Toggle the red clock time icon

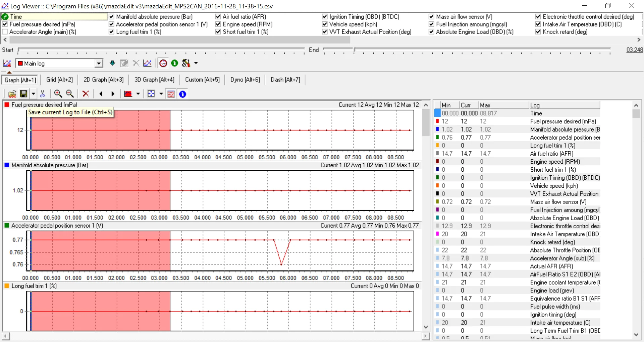pos(163,63)
